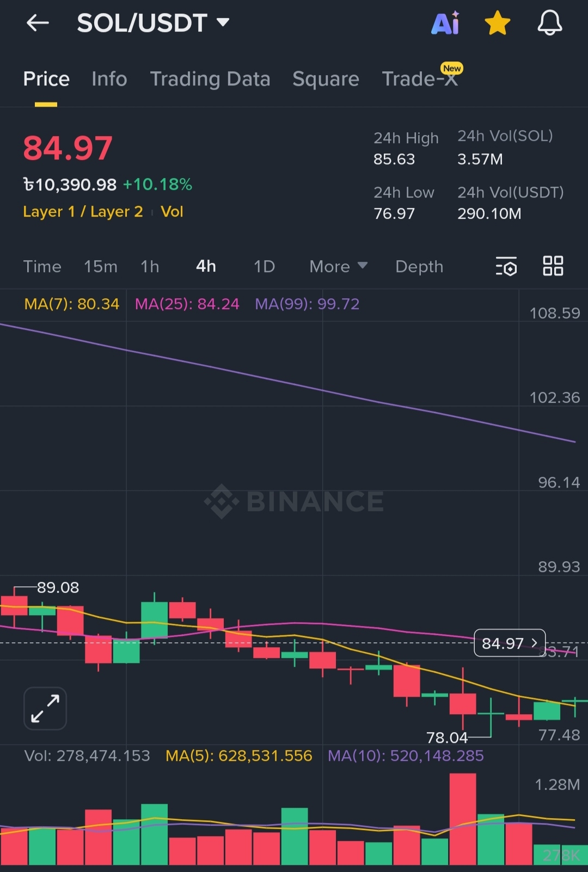Tap the 108.59 price axis label
588x872 pixels.
pos(555,314)
